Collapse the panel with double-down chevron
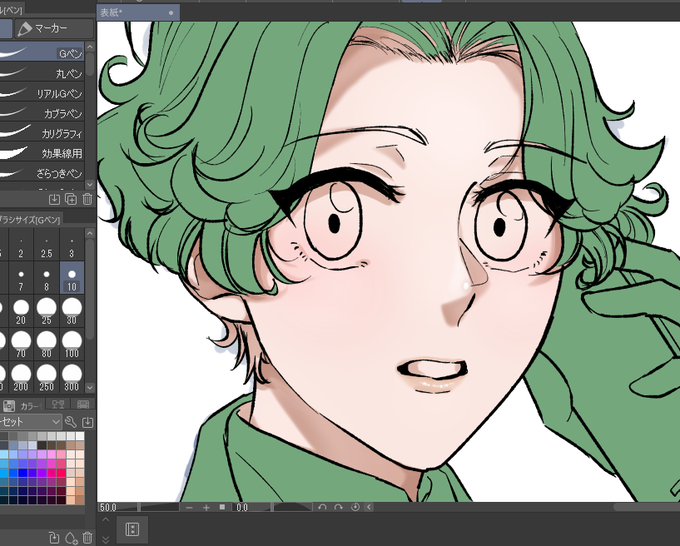 point(106,539)
